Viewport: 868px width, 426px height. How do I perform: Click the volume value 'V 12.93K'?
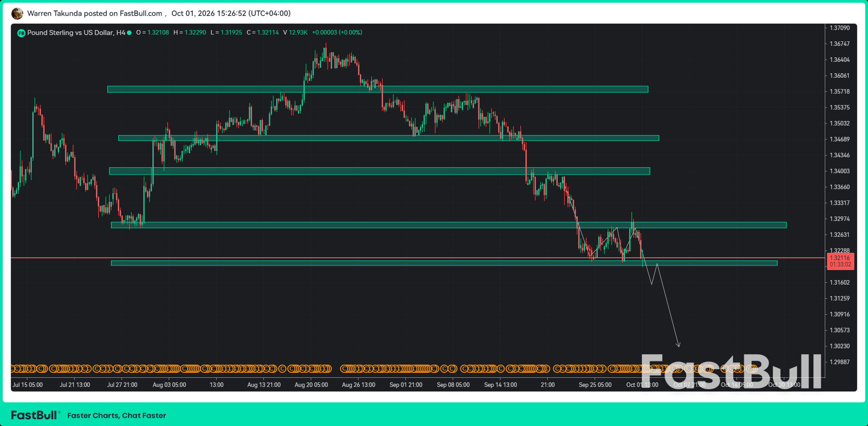[x=295, y=33]
